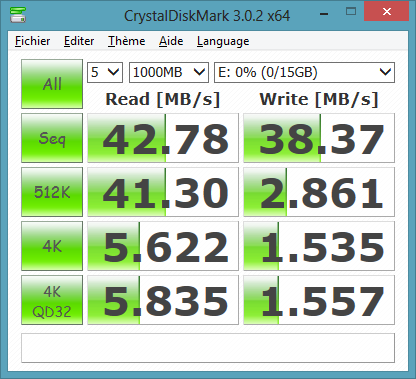The width and height of the screenshot is (416, 379).
Task: Click the Seq write result 38.37
Action: click(x=319, y=138)
